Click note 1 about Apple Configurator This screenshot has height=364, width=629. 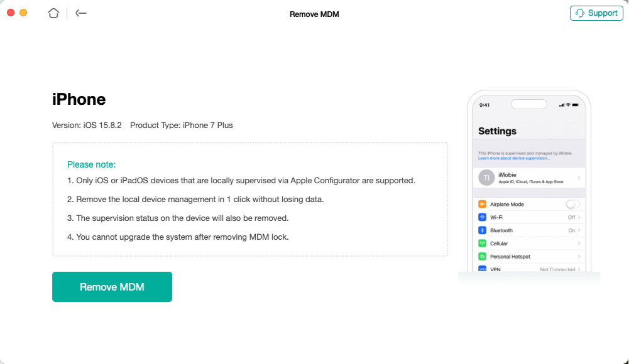click(x=241, y=181)
